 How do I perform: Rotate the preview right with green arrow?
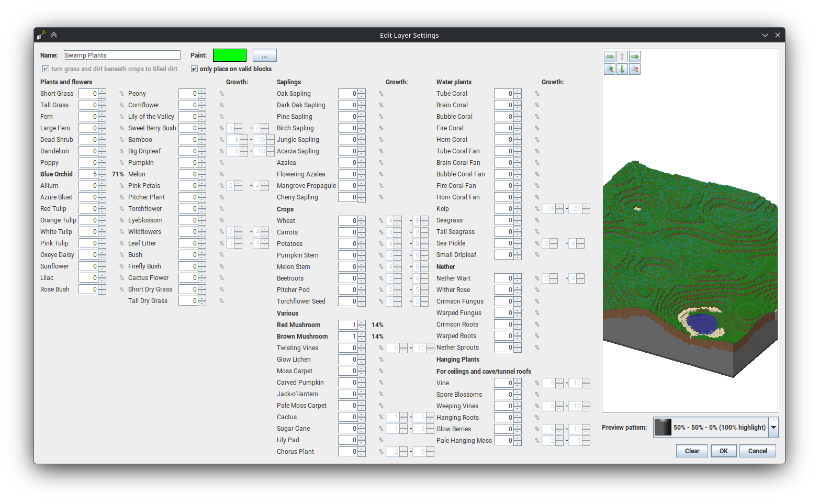635,57
